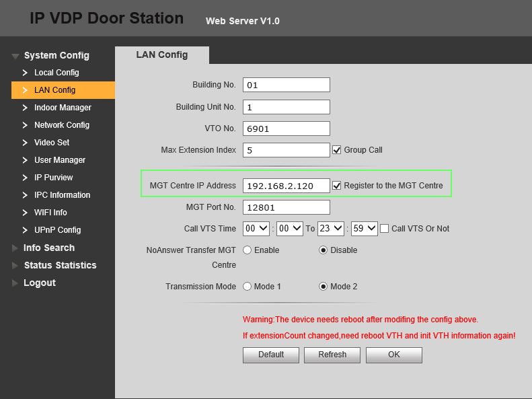Expand the Info Search section
Viewport: 532px width, 399px height.
(48, 248)
